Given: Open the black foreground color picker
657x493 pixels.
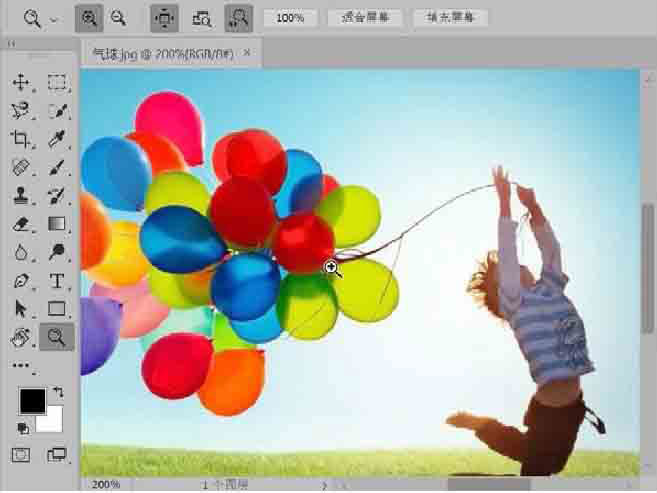Looking at the screenshot, I should point(32,401).
